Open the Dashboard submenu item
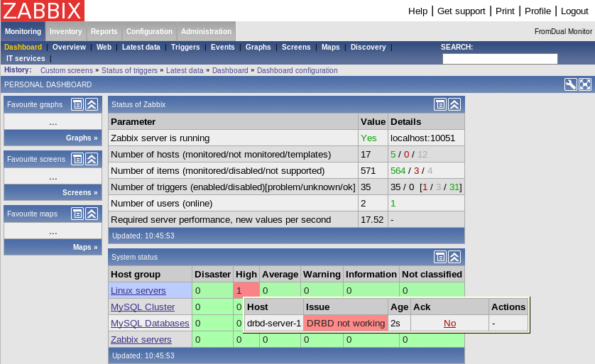The height and width of the screenshot is (364, 595). pyautogui.click(x=23, y=47)
